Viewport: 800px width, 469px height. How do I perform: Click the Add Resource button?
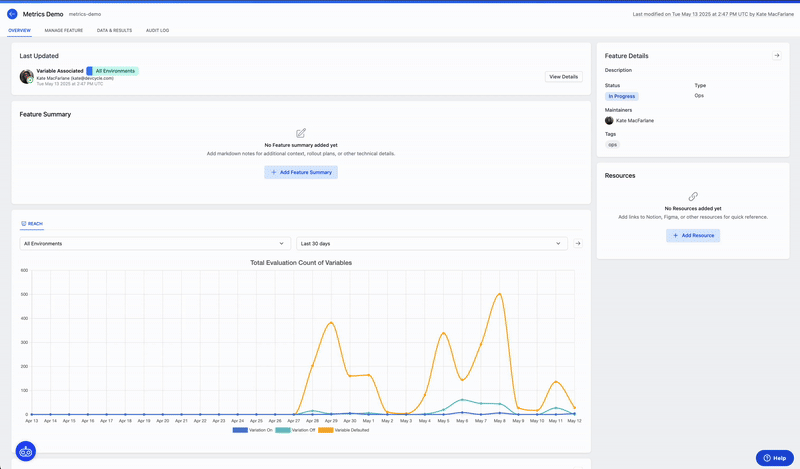693,235
